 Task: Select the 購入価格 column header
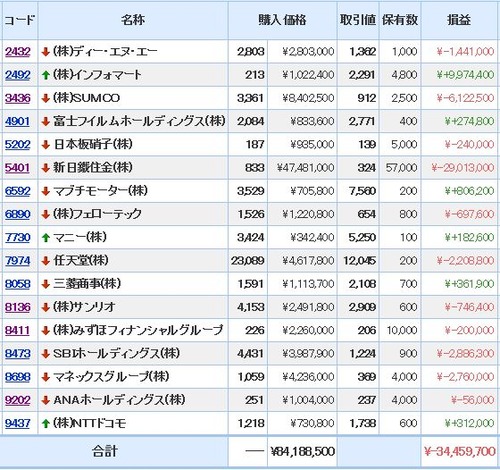pos(282,20)
